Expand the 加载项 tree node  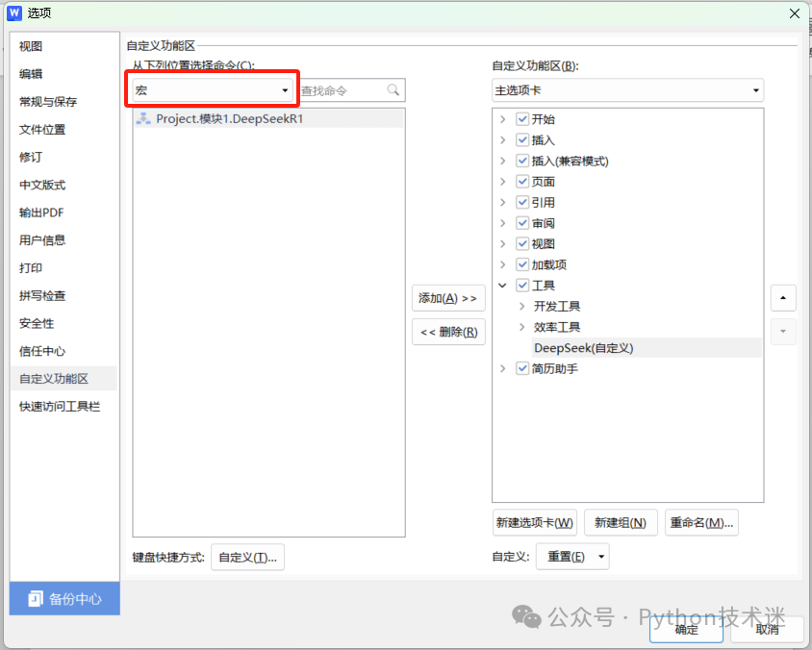(x=502, y=264)
